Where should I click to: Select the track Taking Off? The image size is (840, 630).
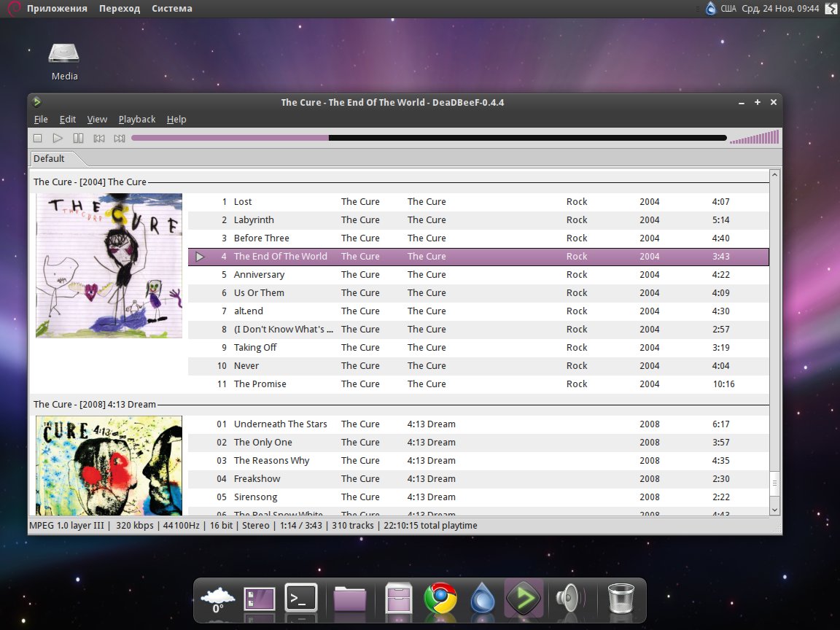coord(478,348)
